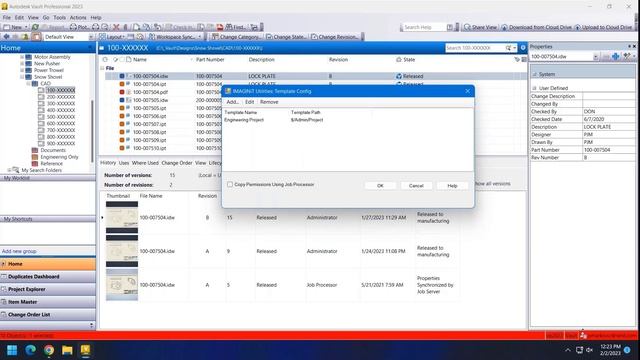Enable Copy Permissions Using Job Processor checkbox

click(x=230, y=184)
